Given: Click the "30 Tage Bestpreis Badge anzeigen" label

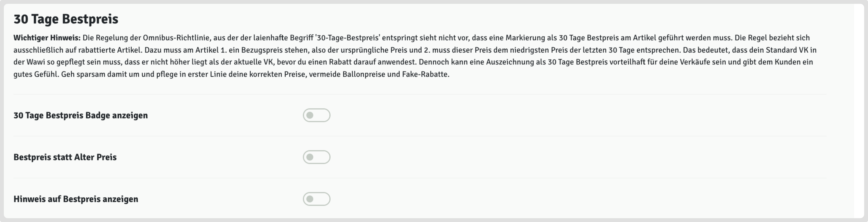Looking at the screenshot, I should click(81, 115).
